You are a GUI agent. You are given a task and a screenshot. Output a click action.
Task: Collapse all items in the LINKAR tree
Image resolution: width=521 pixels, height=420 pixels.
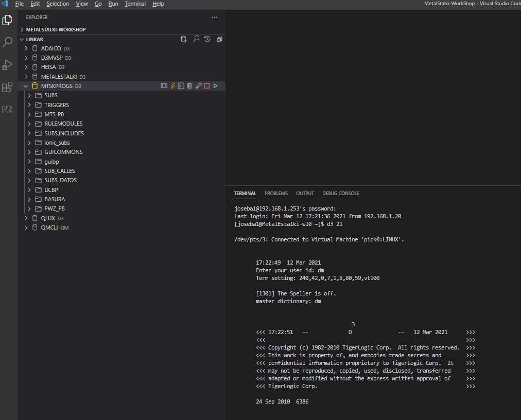click(x=219, y=39)
